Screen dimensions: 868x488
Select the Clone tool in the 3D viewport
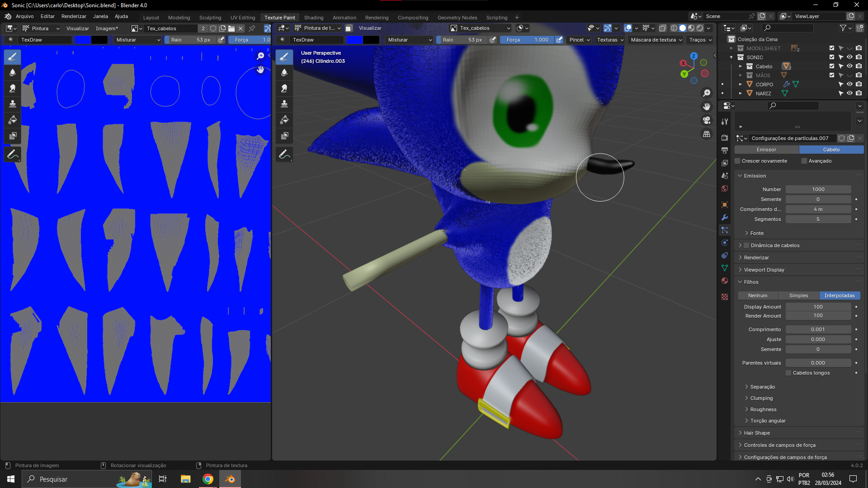[284, 104]
